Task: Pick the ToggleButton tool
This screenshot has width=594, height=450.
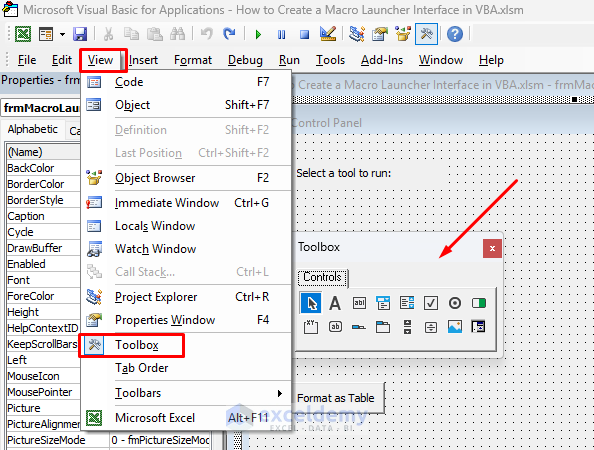Action: pos(478,303)
